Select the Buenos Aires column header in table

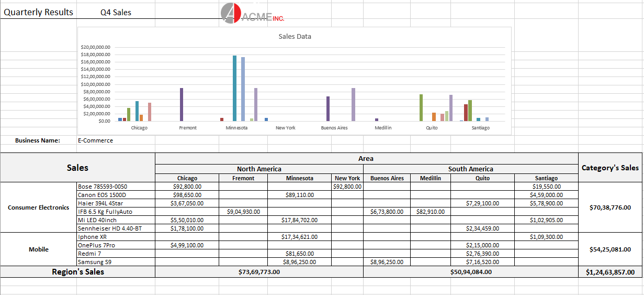click(x=387, y=178)
